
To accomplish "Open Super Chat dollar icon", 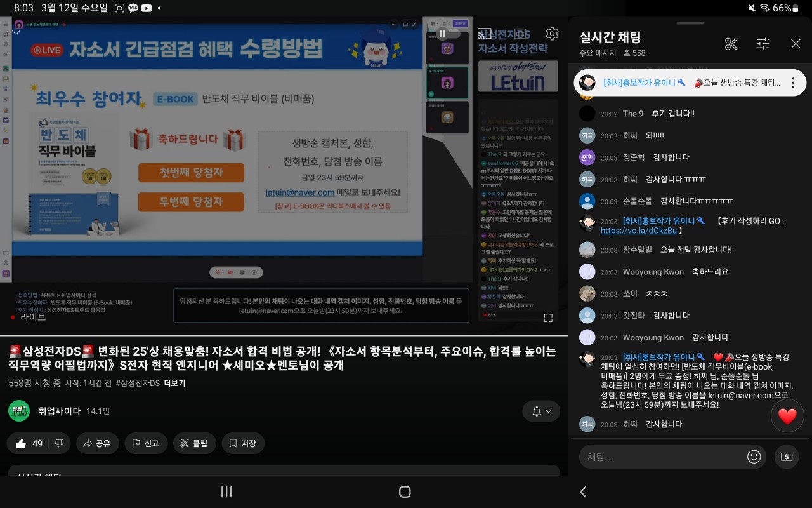I will point(787,457).
